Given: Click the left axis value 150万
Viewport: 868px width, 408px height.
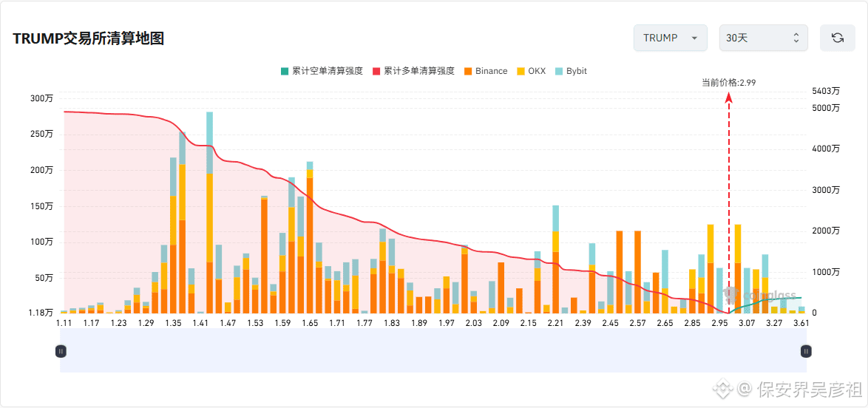Looking at the screenshot, I should pyautogui.click(x=42, y=206).
